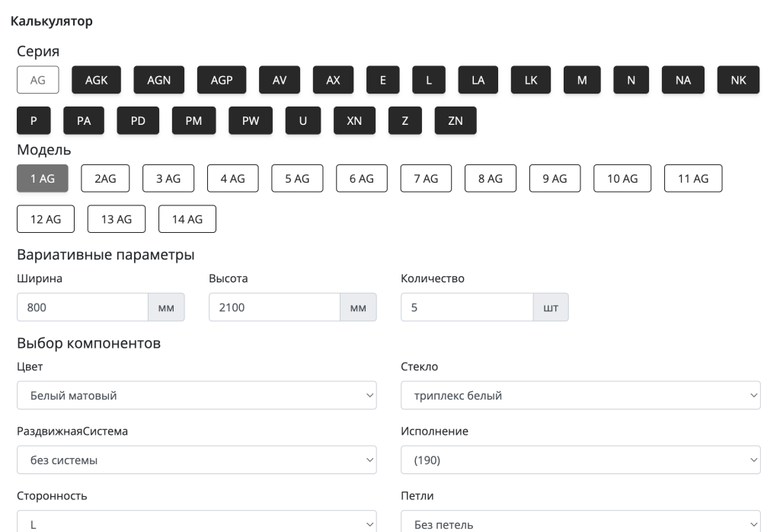Expand the Исполнение dropdown
Image resolution: width=780 pixels, height=532 pixels.
[x=580, y=460]
